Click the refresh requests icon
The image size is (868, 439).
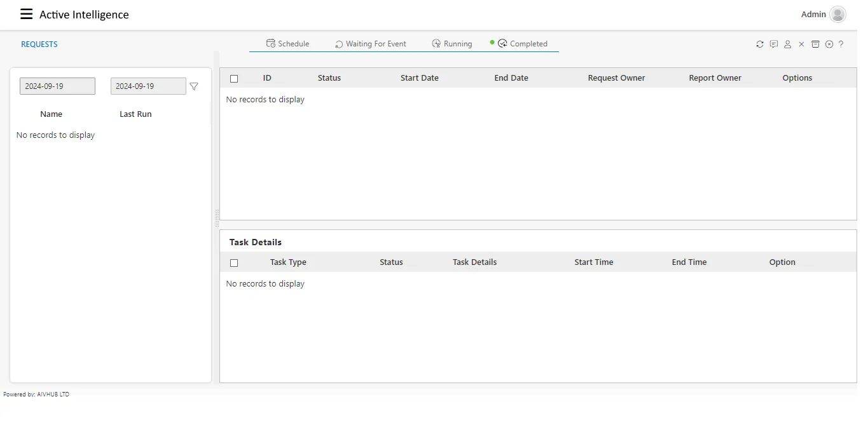pyautogui.click(x=760, y=44)
